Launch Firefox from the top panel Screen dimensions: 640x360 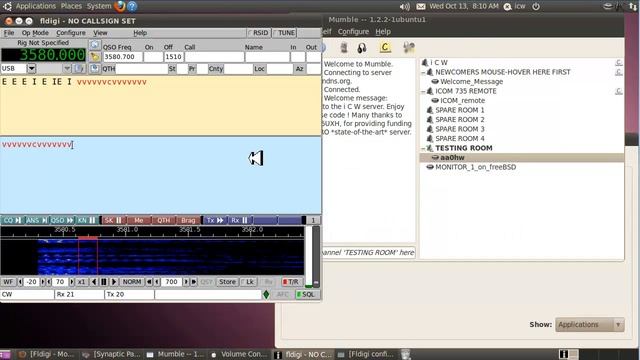pos(120,6)
